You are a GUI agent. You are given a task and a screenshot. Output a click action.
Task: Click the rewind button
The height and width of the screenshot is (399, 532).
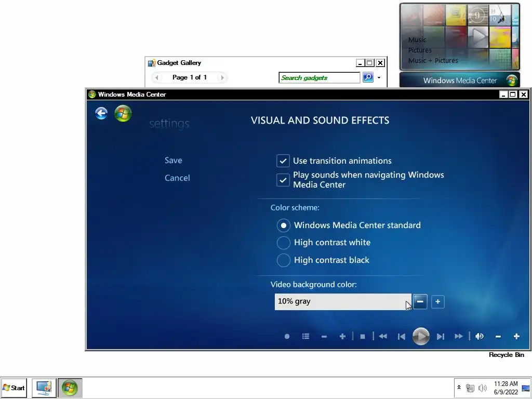(383, 336)
